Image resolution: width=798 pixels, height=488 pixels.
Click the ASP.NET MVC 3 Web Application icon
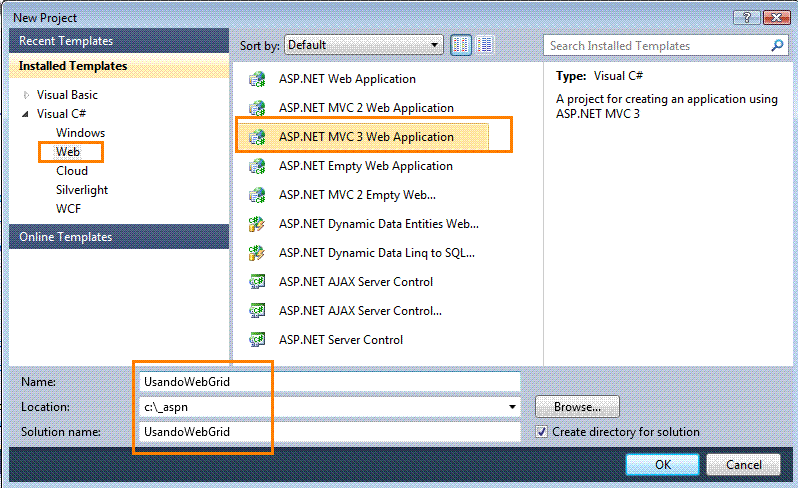click(x=257, y=137)
